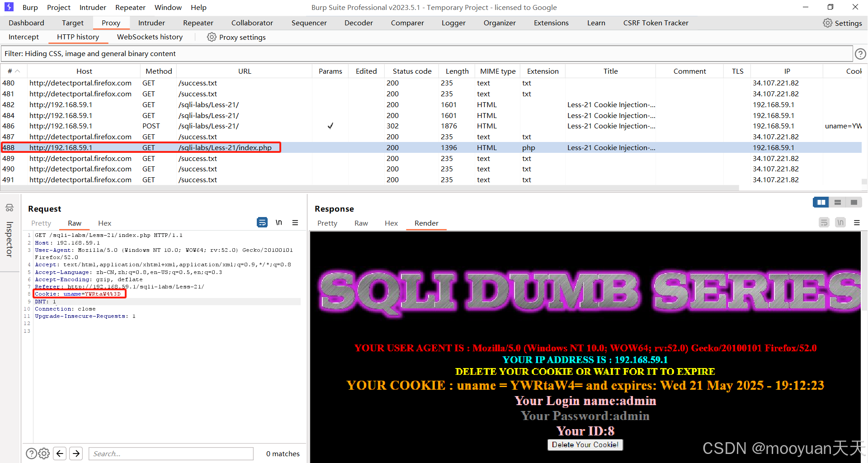Image resolution: width=868 pixels, height=463 pixels.
Task: Select the request Hex view
Action: pyautogui.click(x=104, y=223)
